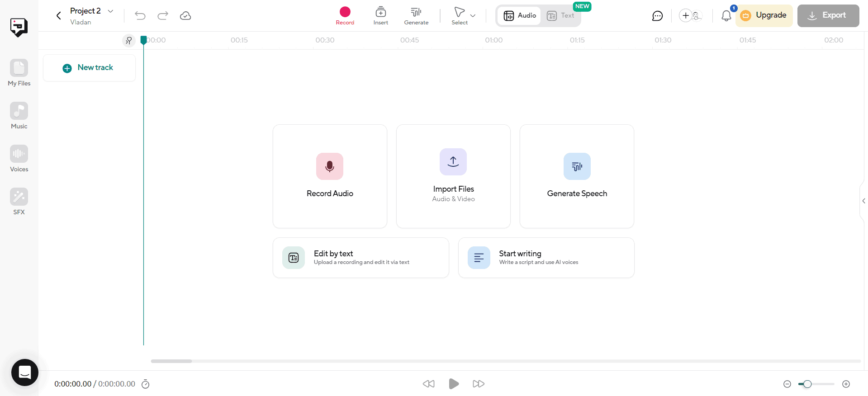Rewind the playback
868x396 pixels.
(429, 384)
